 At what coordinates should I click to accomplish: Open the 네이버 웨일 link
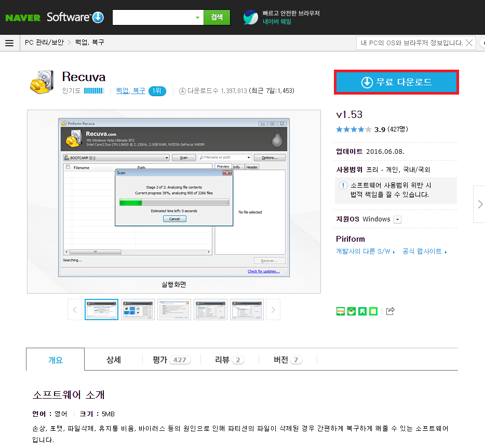(277, 22)
